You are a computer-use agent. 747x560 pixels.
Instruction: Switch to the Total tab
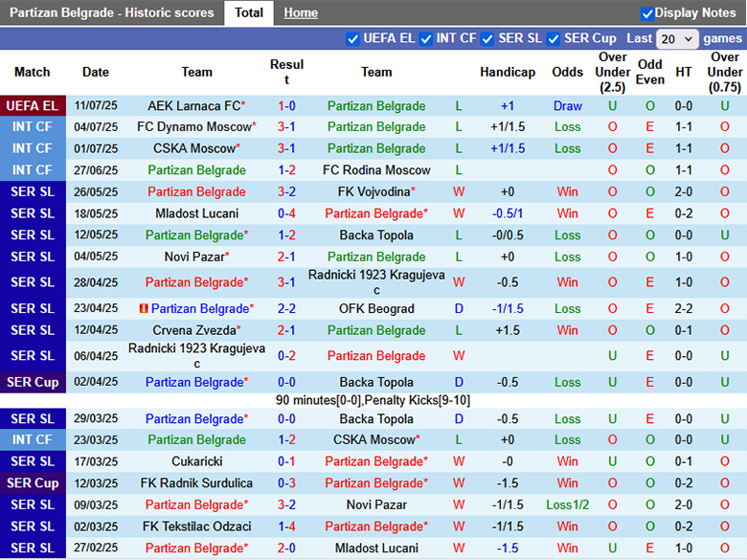coord(249,12)
